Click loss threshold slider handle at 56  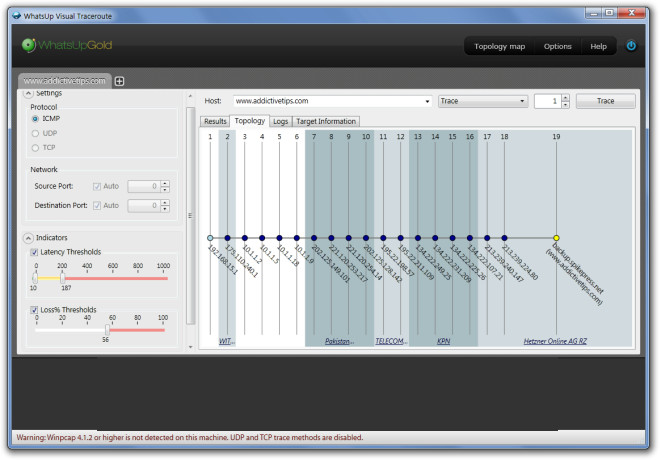click(x=107, y=330)
